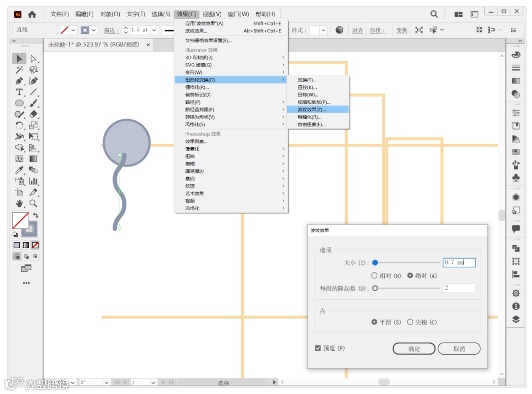Click the 描边 stroke link
The height and width of the screenshot is (394, 532).
111,30
